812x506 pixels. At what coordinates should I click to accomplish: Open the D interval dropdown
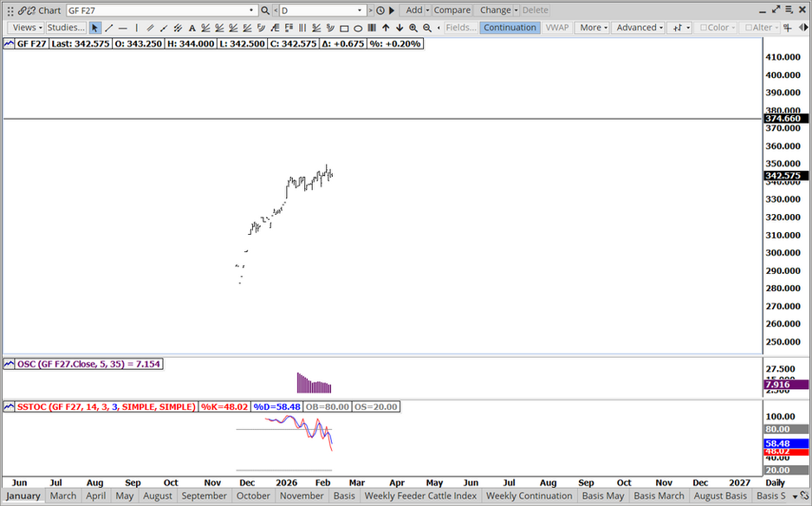coord(360,10)
